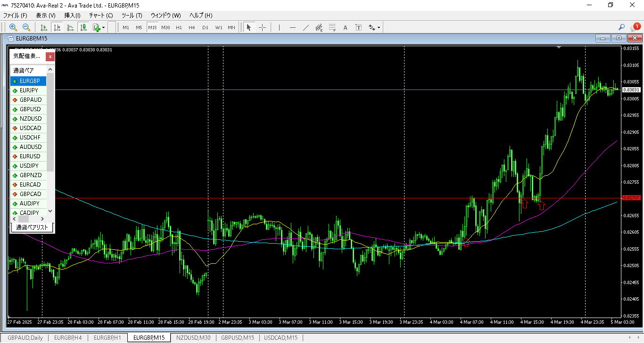Select the MN timeframe
644x343 pixels.
(231, 27)
